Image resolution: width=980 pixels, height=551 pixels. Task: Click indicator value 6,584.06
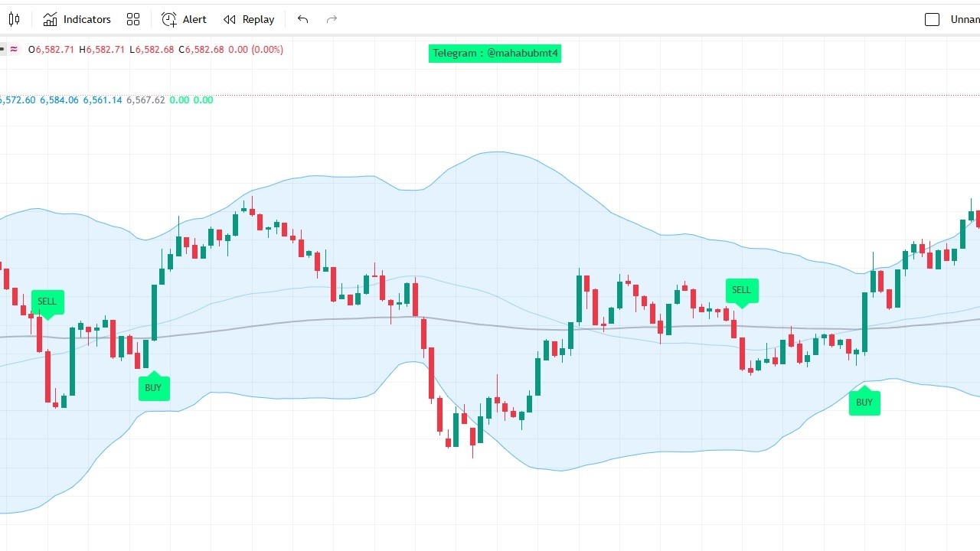59,100
